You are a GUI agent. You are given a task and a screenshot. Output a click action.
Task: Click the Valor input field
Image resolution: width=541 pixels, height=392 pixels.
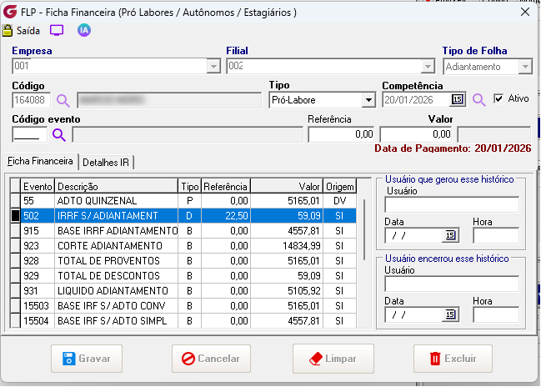(x=417, y=134)
